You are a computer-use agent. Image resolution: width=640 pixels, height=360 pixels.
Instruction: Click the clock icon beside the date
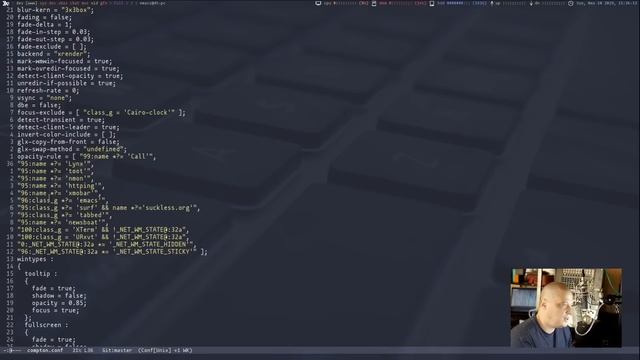[x=571, y=3]
